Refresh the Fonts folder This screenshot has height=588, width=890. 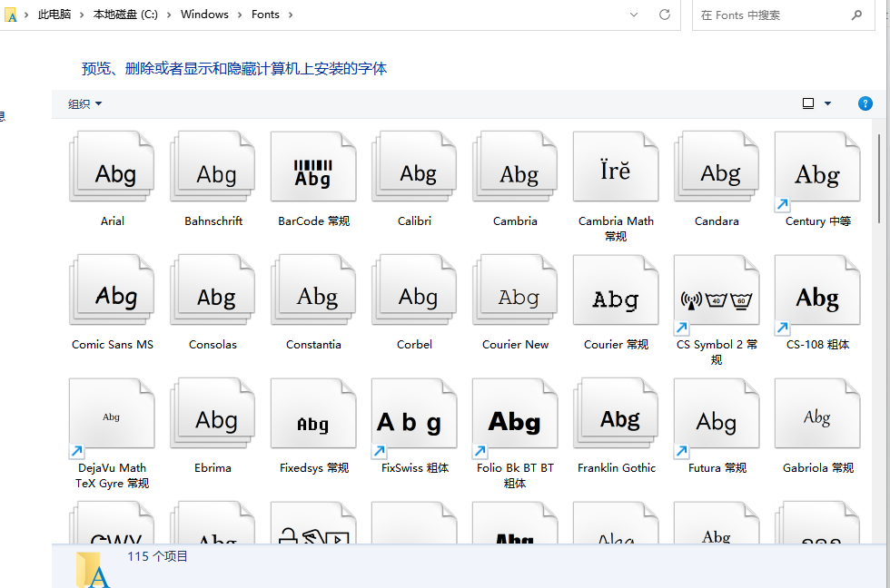click(665, 15)
